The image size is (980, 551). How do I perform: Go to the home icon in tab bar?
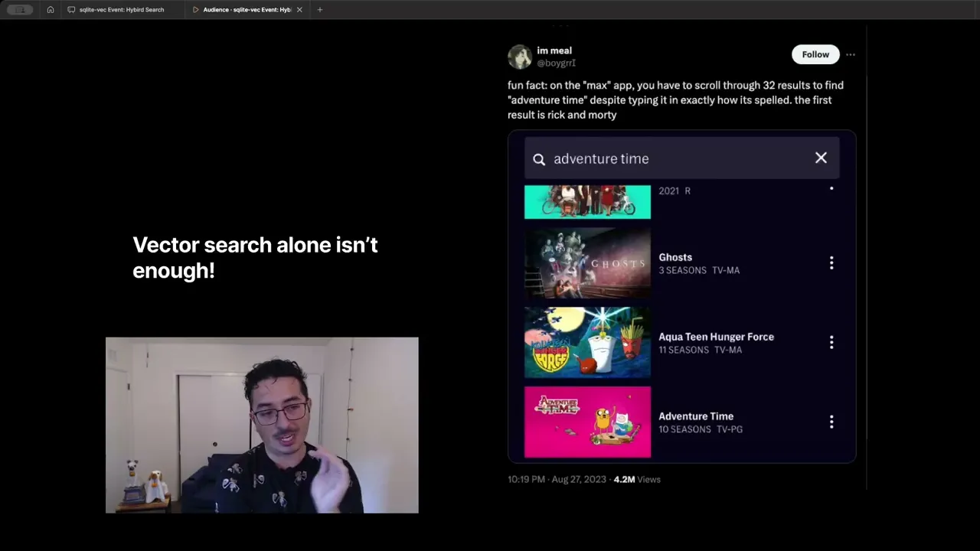pyautogui.click(x=51, y=10)
